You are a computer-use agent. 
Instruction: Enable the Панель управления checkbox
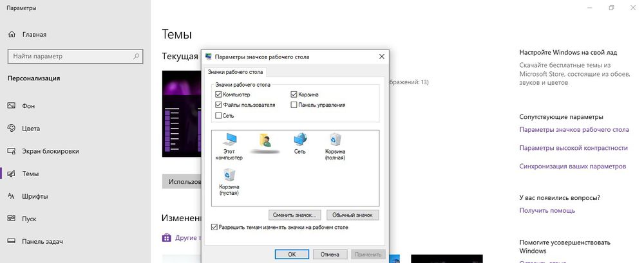294,105
